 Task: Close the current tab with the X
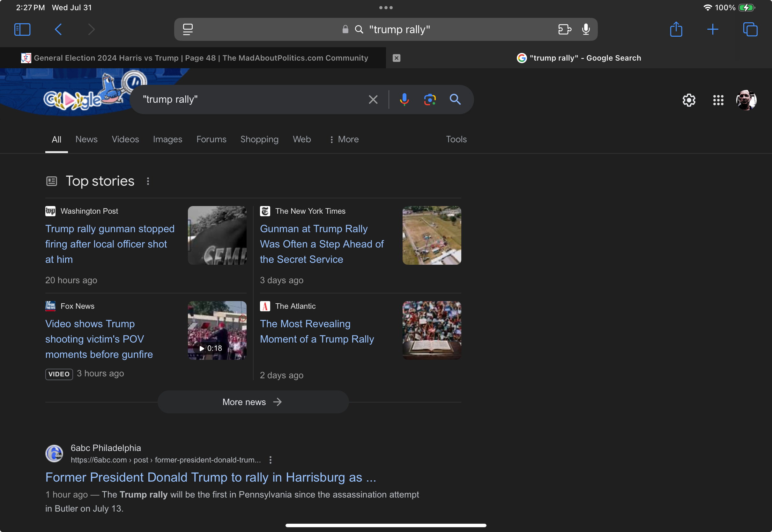point(396,58)
